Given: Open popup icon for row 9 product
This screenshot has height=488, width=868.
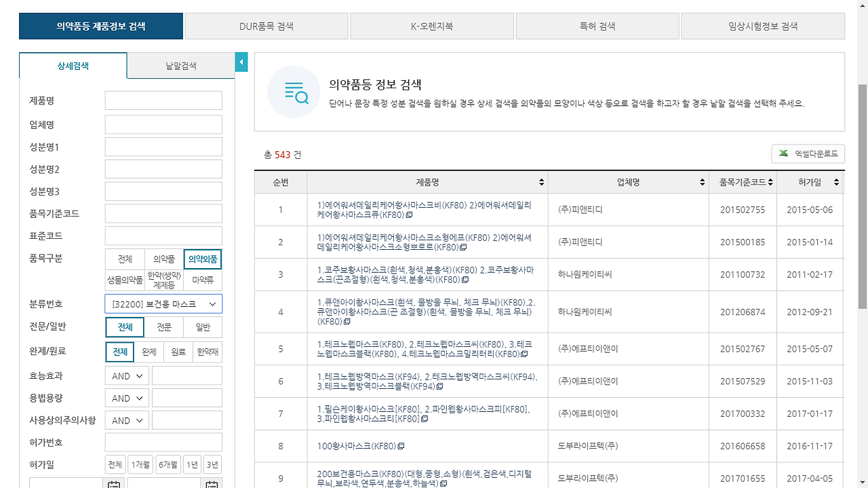Looking at the screenshot, I should 443,484.
